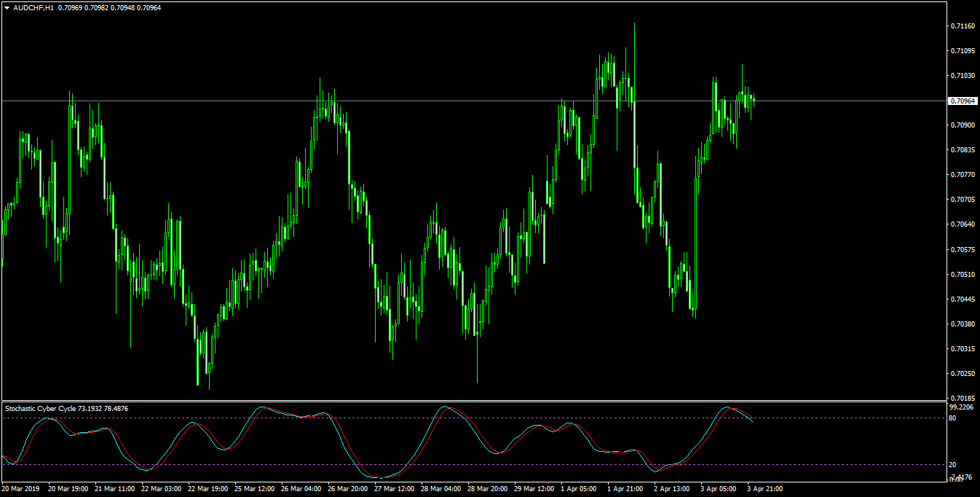Click the 2 Apr 13:00 time label
This screenshot has height=497, width=980.
672,489
